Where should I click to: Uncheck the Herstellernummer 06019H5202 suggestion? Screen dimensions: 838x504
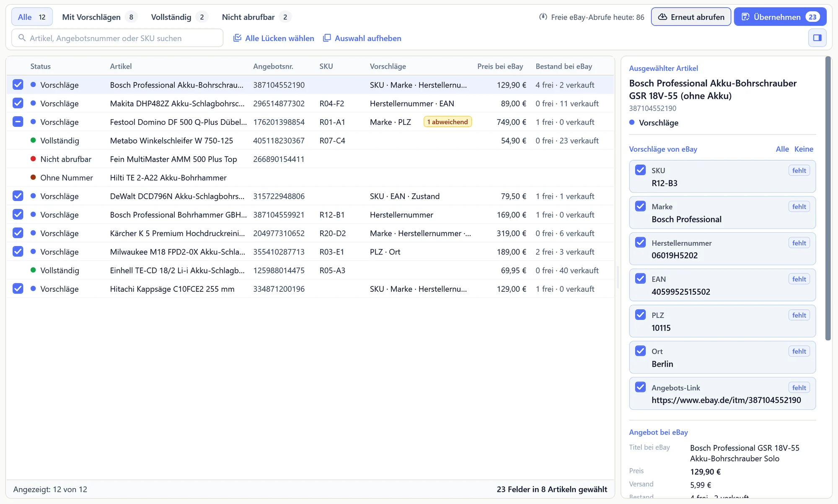tap(640, 242)
